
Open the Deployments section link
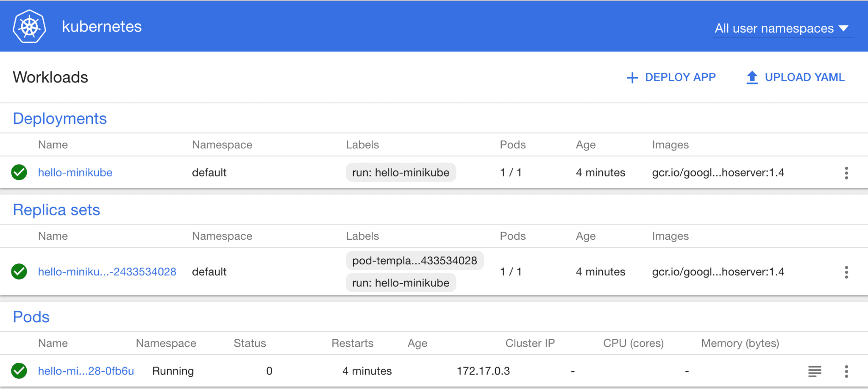(x=60, y=118)
